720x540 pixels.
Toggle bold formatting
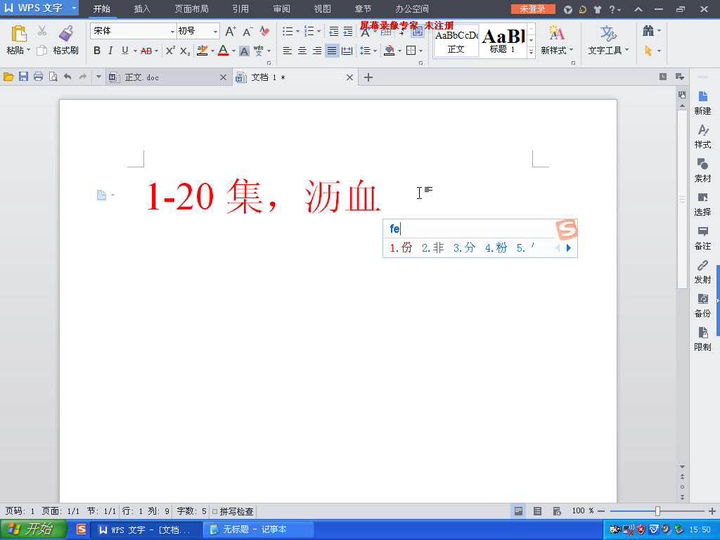[x=97, y=51]
